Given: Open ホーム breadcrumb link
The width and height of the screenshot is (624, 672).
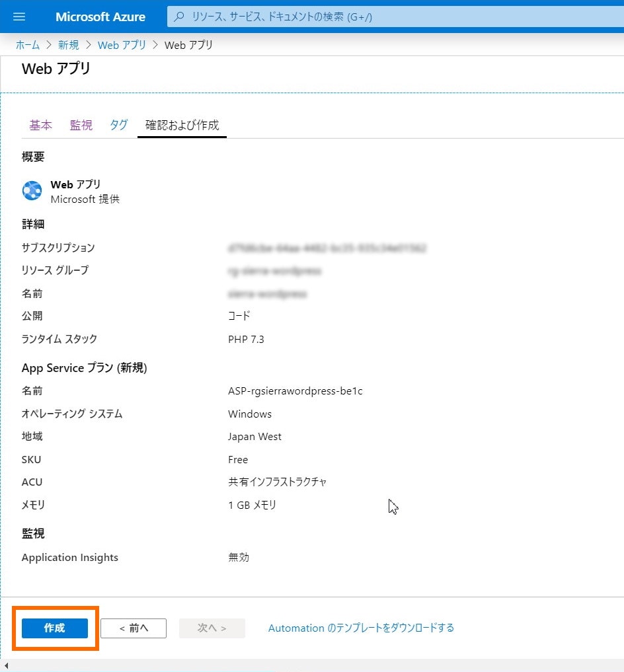Looking at the screenshot, I should pyautogui.click(x=28, y=45).
